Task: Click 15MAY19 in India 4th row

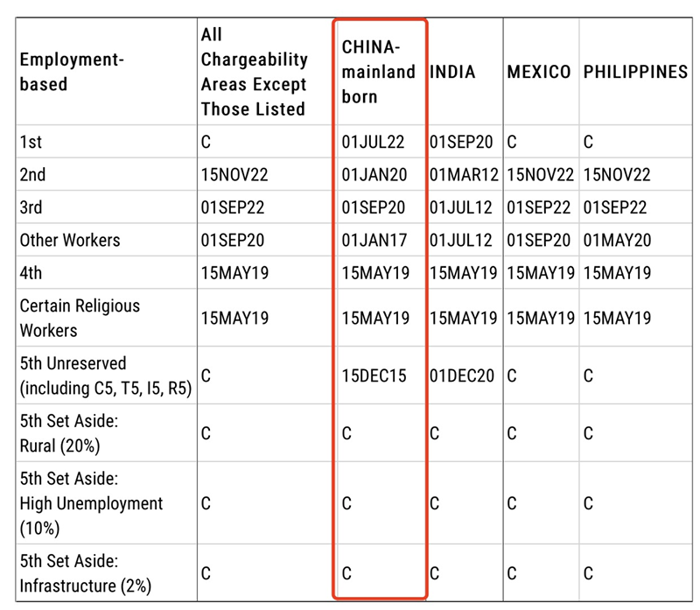Action: pyautogui.click(x=464, y=273)
